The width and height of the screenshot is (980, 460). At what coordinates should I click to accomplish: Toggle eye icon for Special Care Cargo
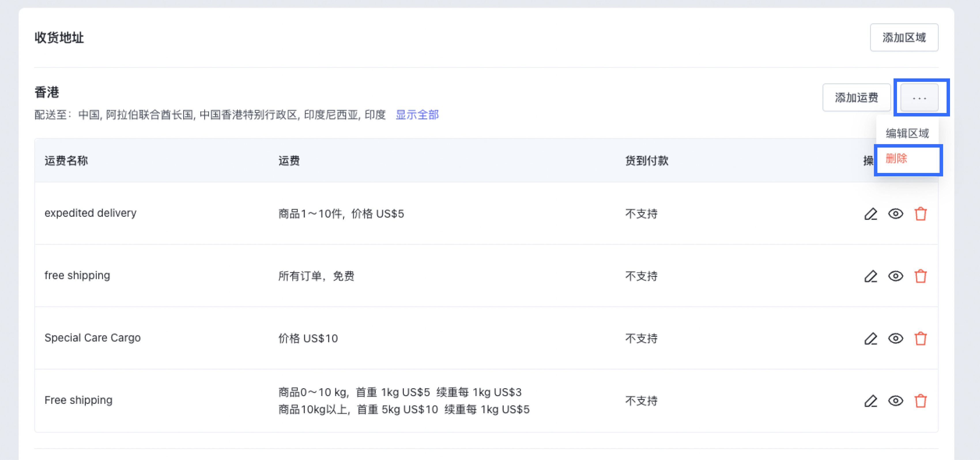[x=896, y=339]
